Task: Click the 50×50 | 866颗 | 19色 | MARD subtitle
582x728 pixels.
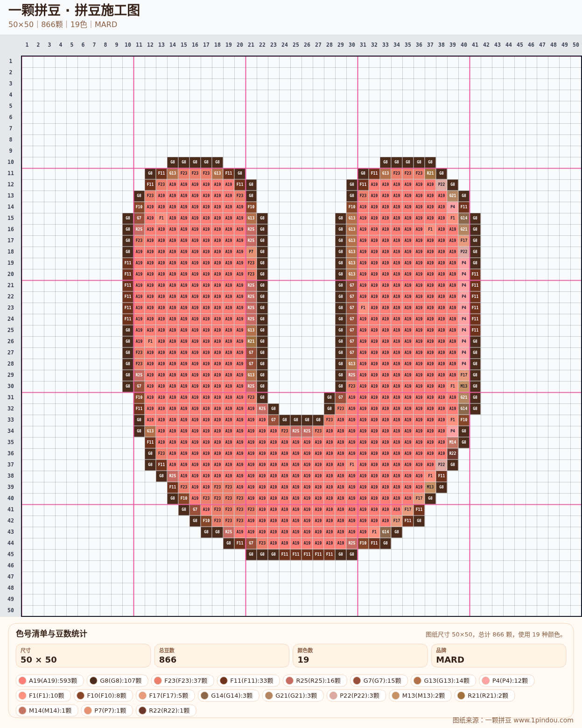Action: (x=63, y=24)
